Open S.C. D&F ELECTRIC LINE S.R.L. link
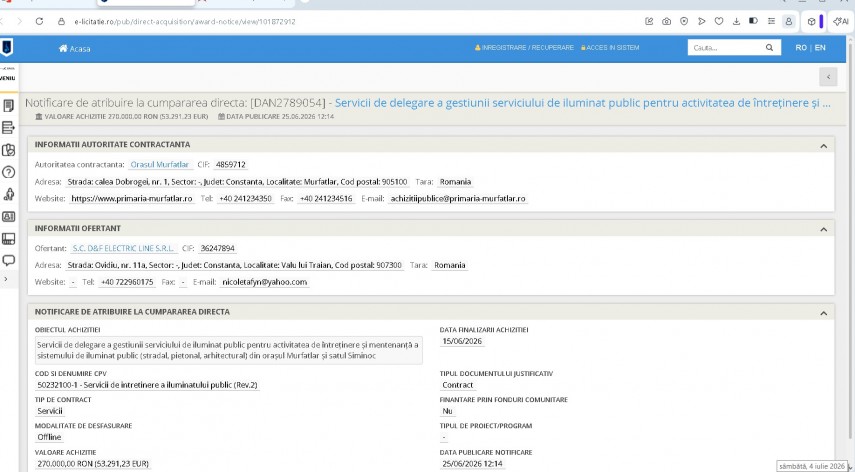855x472 pixels. click(123, 248)
